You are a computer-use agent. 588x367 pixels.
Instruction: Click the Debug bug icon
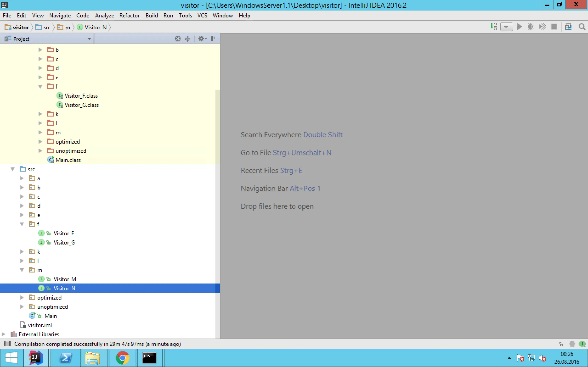531,27
